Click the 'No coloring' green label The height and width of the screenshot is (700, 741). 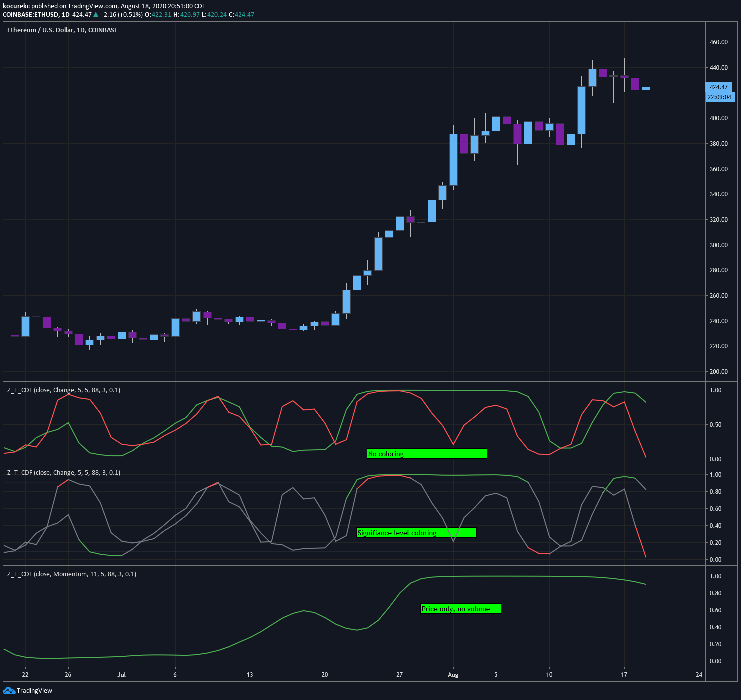pos(427,454)
